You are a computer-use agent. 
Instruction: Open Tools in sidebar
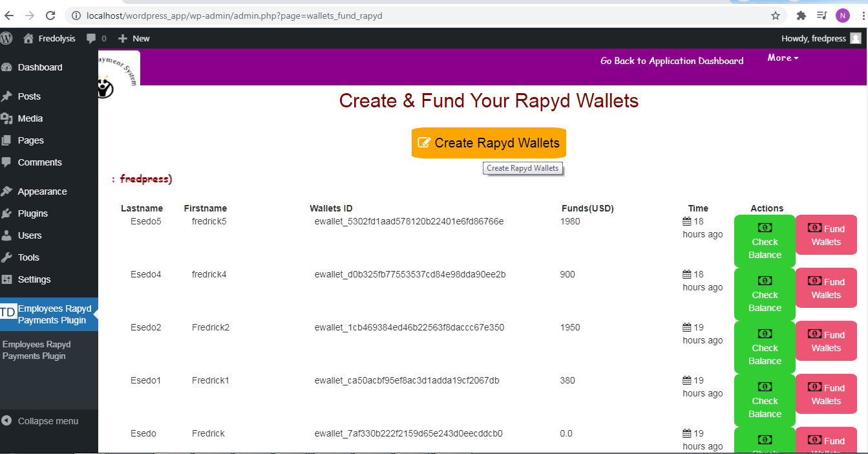(x=49, y=257)
